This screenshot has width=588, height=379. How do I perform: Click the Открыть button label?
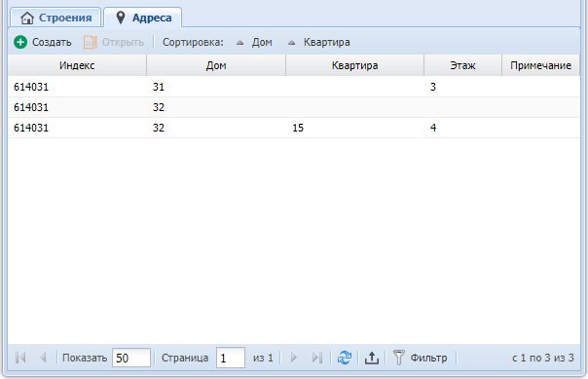123,42
